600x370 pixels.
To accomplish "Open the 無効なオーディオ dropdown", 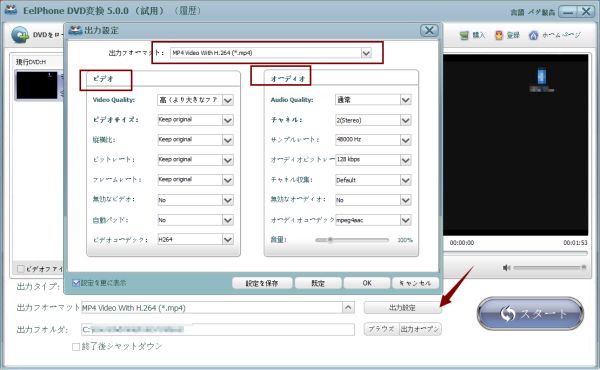I will tap(406, 200).
